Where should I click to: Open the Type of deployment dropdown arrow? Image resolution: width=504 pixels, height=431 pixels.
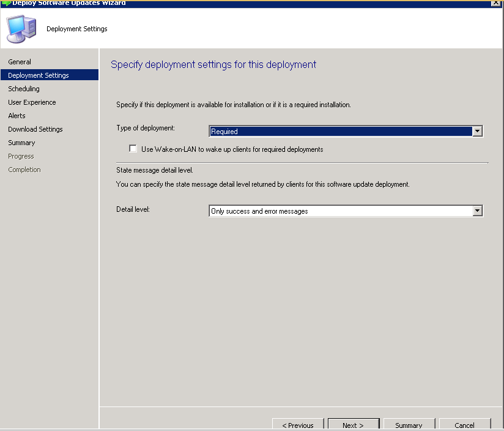pos(477,131)
